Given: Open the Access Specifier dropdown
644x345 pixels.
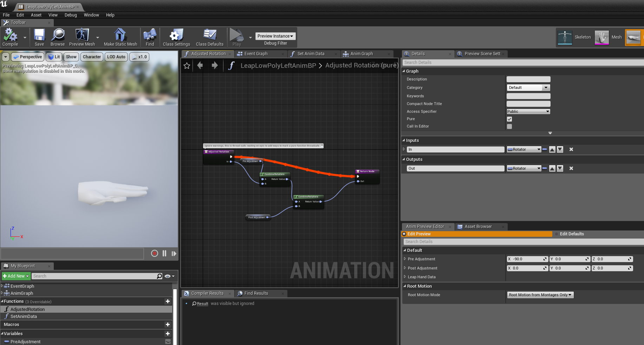Looking at the screenshot, I should pos(528,111).
